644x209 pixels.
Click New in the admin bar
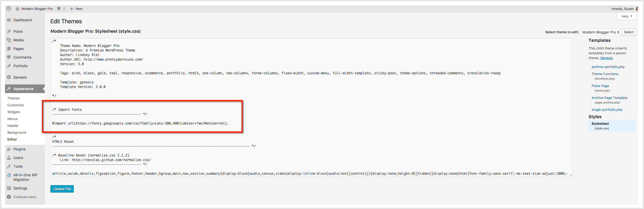(x=79, y=9)
